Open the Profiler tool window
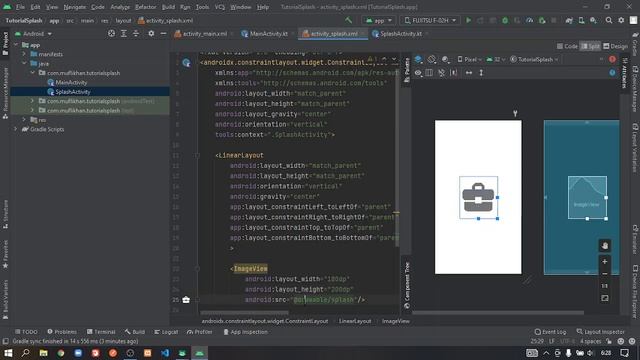The image size is (640, 360). pos(200,332)
